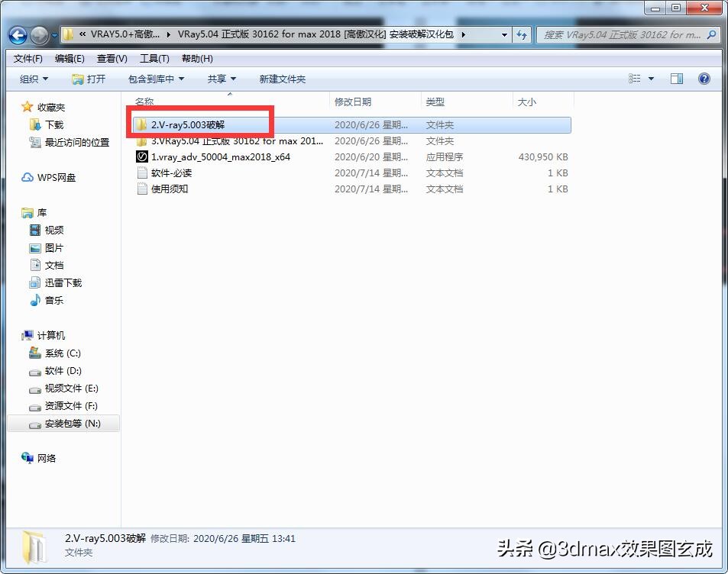Open WPS网盘 in sidebar
The height and width of the screenshot is (574, 728).
pos(48,178)
